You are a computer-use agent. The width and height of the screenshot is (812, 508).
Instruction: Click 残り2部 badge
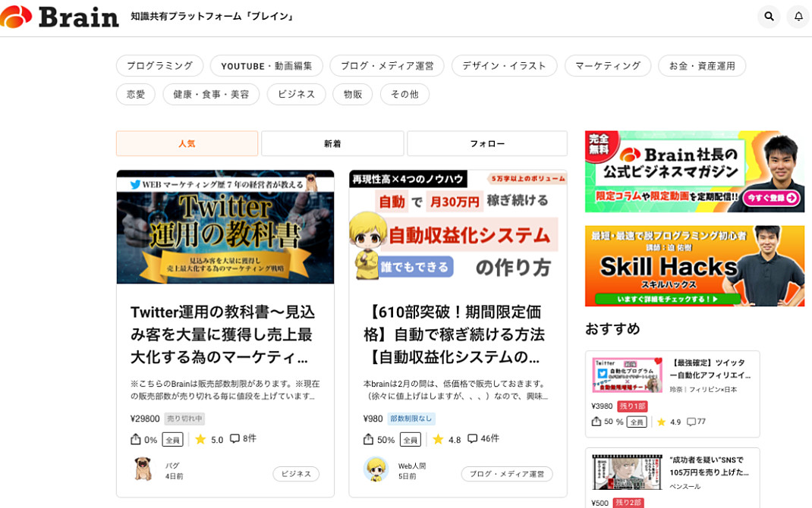(x=628, y=503)
